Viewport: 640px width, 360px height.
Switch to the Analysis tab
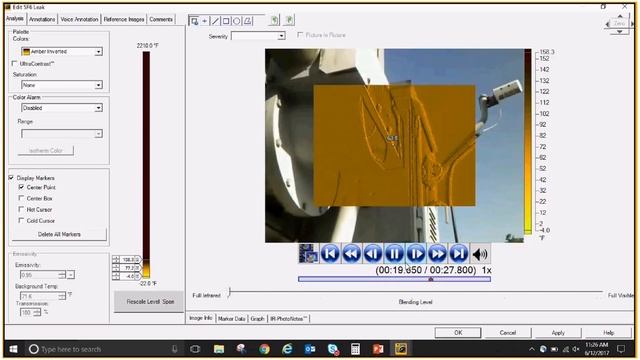tap(15, 19)
